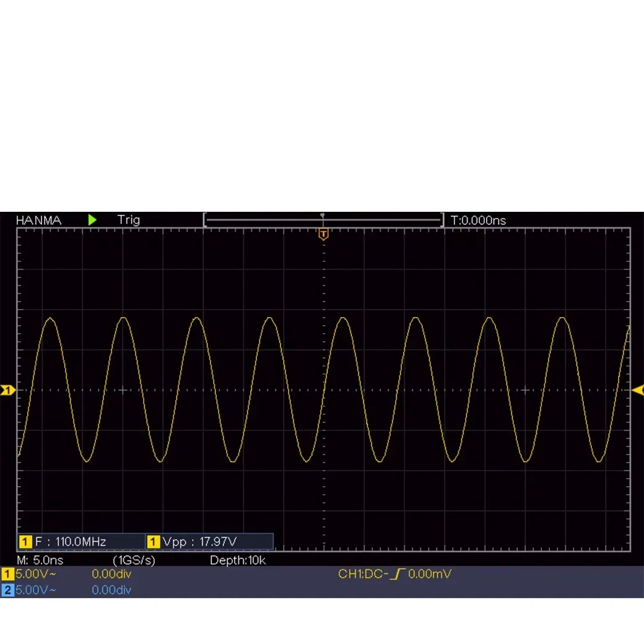Click the 0.00mV trigger level value
644x644 pixels.
point(430,574)
